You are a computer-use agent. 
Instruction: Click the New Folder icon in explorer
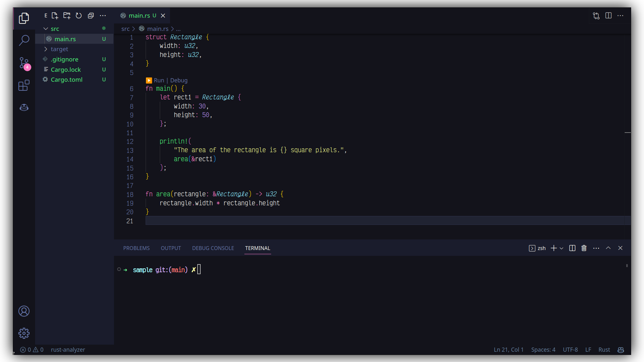click(x=67, y=15)
